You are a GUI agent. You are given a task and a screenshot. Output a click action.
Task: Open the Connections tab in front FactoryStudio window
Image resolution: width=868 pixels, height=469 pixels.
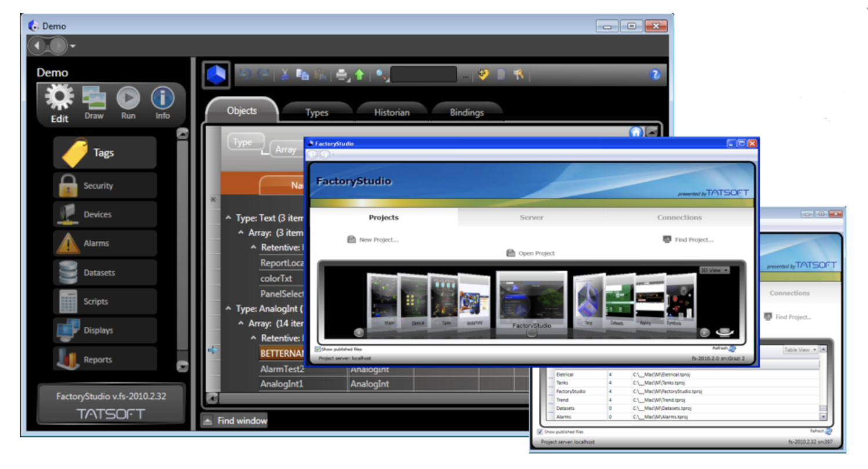679,217
